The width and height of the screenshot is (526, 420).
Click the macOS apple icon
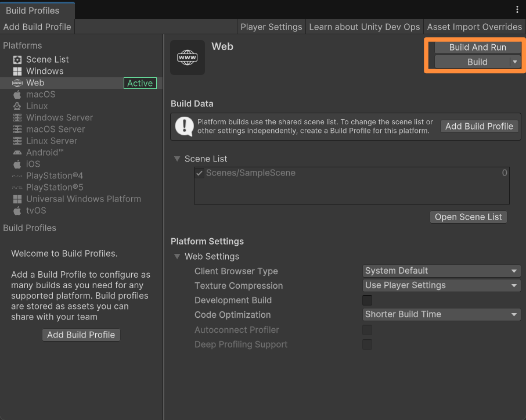pyautogui.click(x=17, y=95)
